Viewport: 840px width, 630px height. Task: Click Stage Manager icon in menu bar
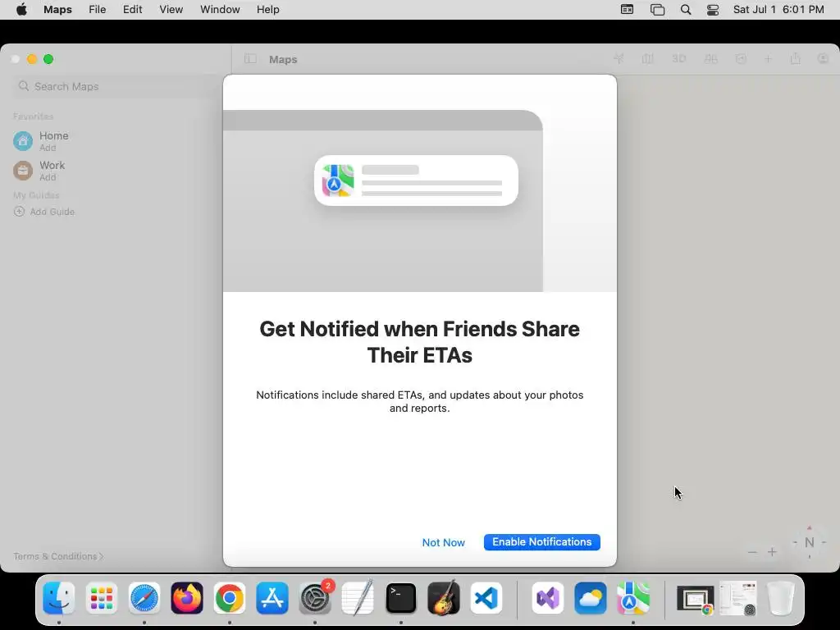(657, 10)
